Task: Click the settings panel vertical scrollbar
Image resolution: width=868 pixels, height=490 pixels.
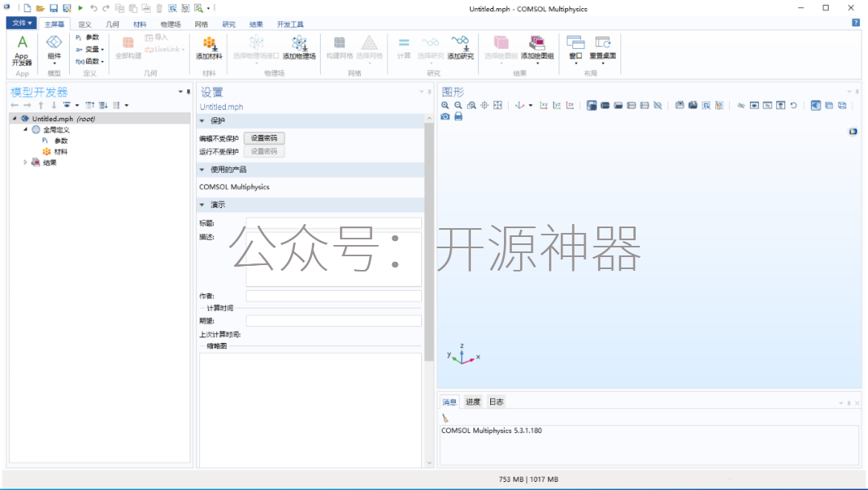Action: pos(429,242)
